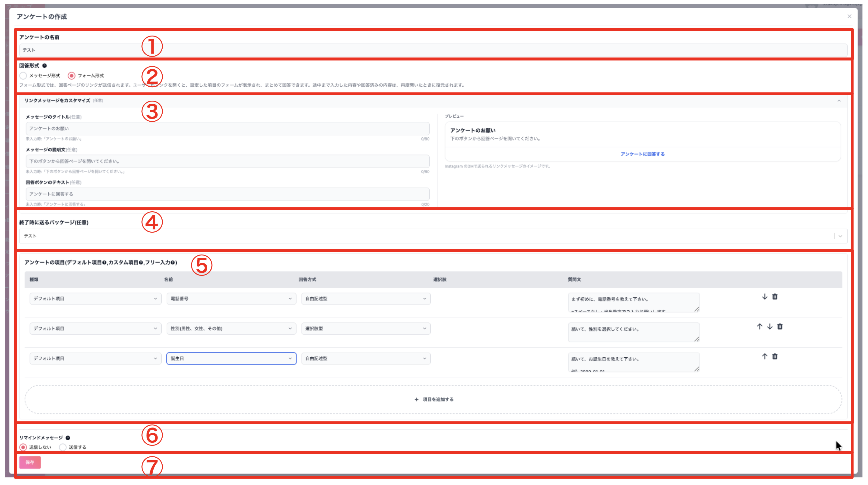Collapse the リンクメッセージをカスタマイズ section
868x485 pixels.
[x=839, y=100]
